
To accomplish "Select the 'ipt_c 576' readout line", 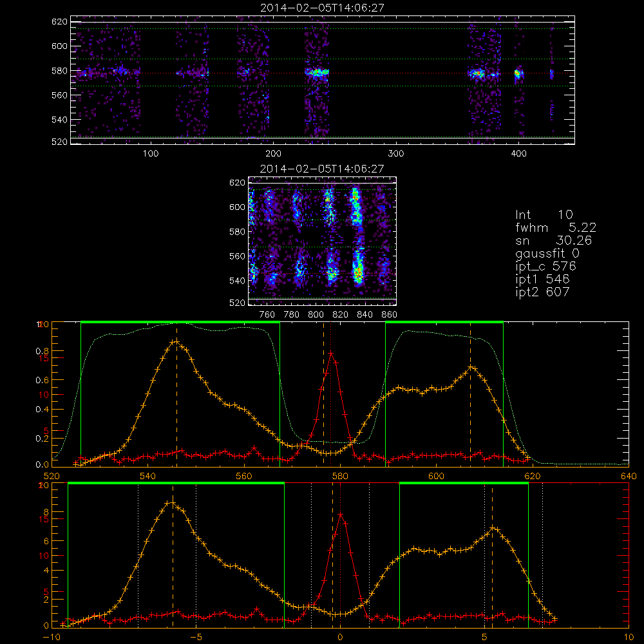I will 546,267.
